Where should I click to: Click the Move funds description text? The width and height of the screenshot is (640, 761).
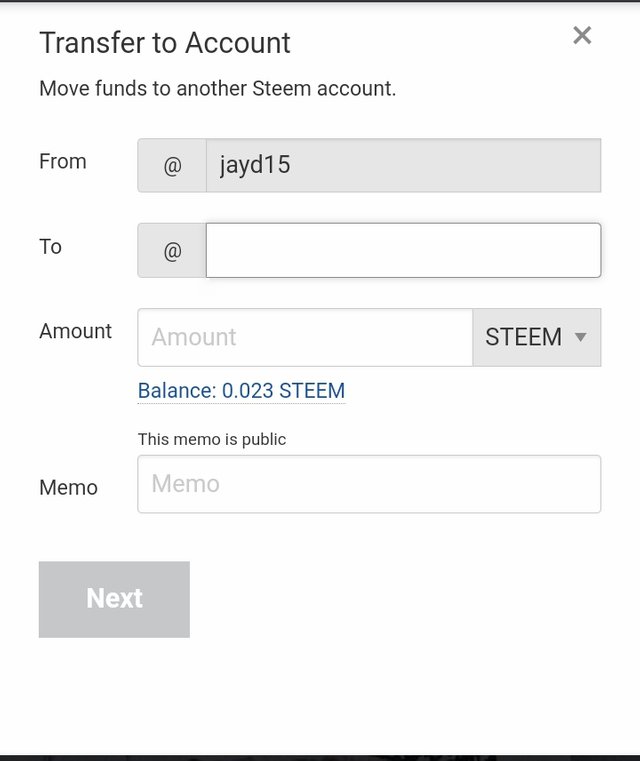pyautogui.click(x=218, y=88)
